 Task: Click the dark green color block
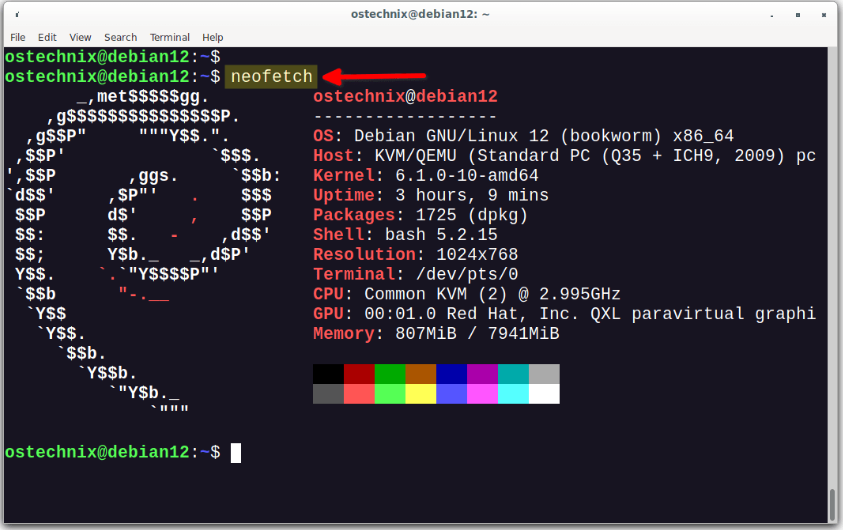(x=390, y=374)
